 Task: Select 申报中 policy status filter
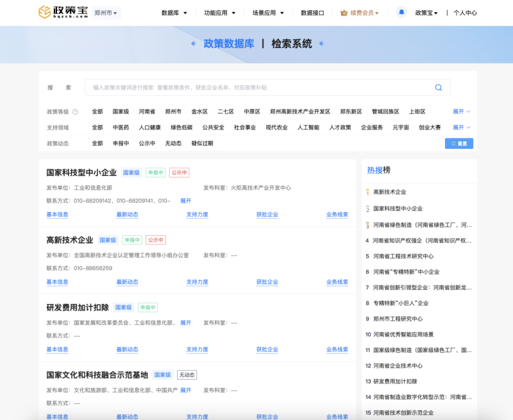(121, 144)
